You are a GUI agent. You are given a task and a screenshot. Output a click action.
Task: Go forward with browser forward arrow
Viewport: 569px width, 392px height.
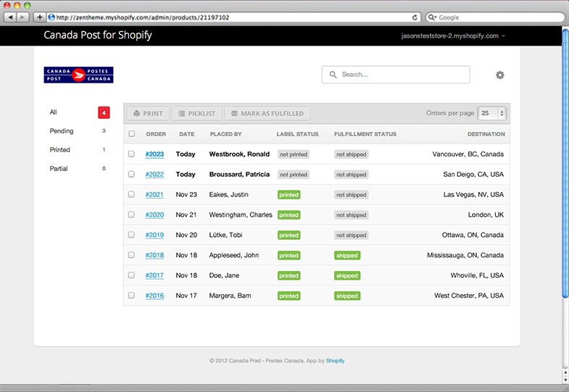(x=22, y=17)
